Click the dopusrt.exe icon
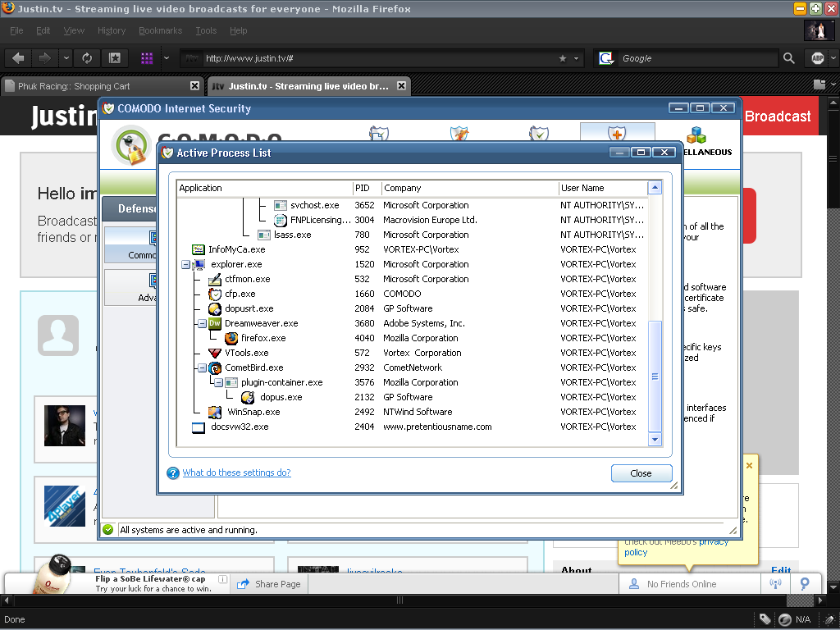The height and width of the screenshot is (630, 840). (x=215, y=308)
